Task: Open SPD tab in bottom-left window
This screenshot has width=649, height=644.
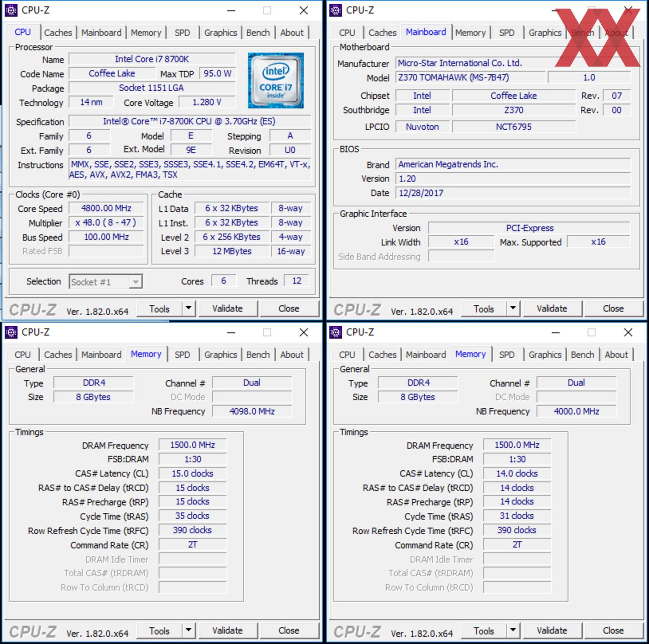Action: pos(182,354)
